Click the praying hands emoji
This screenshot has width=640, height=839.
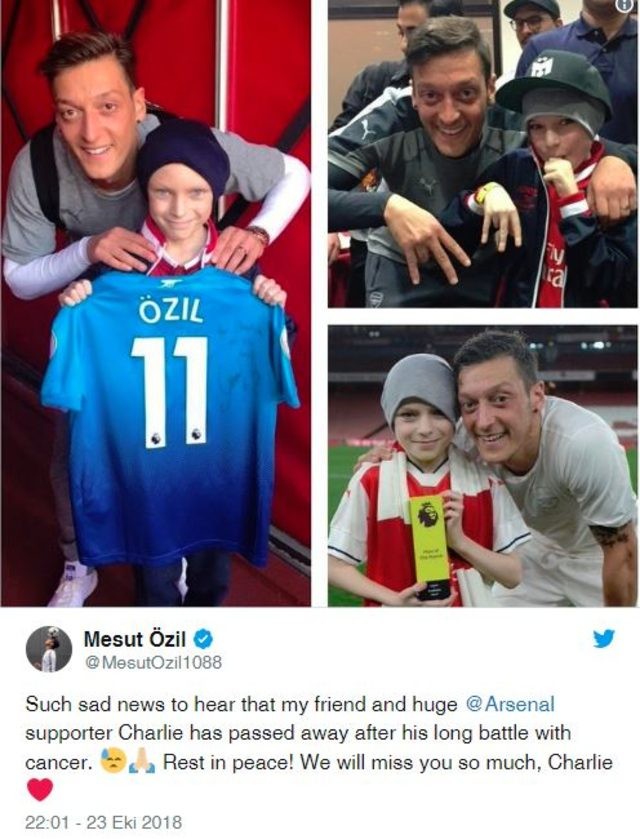coord(142,761)
